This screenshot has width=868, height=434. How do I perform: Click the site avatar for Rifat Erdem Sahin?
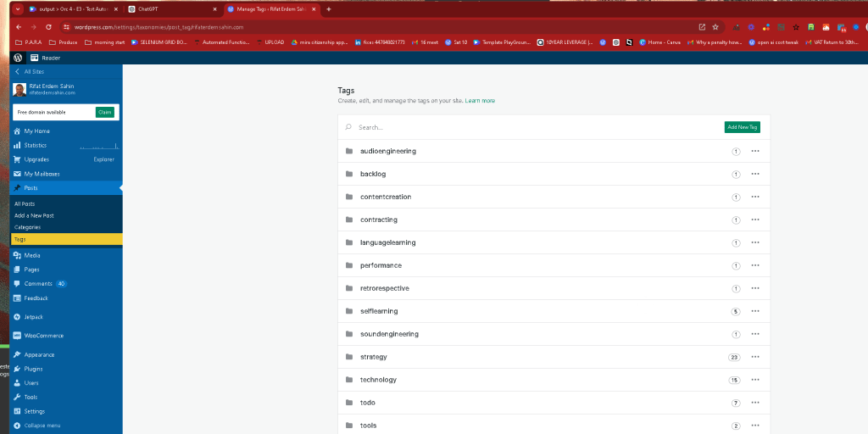(x=19, y=89)
